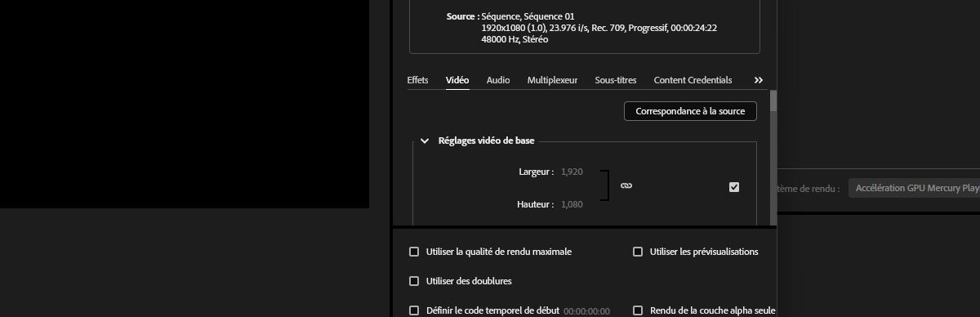
Task: Click source text Séquence, Séquence 01
Action: pyautogui.click(x=528, y=16)
